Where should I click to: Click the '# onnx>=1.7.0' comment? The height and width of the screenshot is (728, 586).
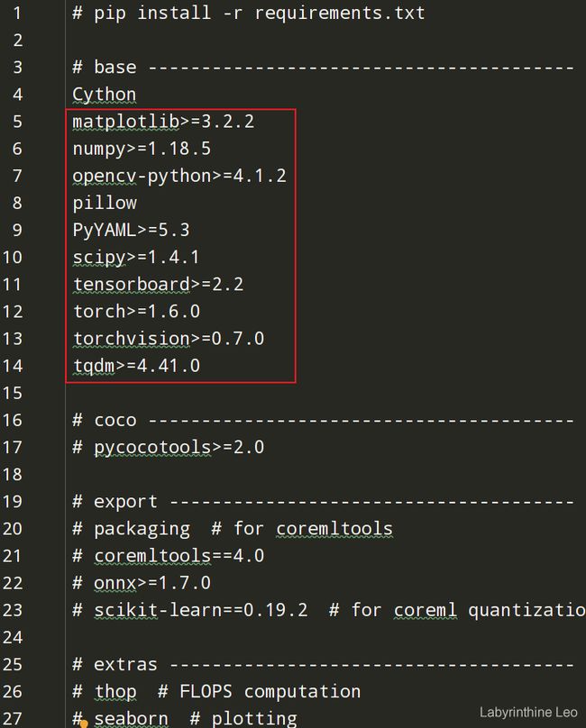click(142, 583)
